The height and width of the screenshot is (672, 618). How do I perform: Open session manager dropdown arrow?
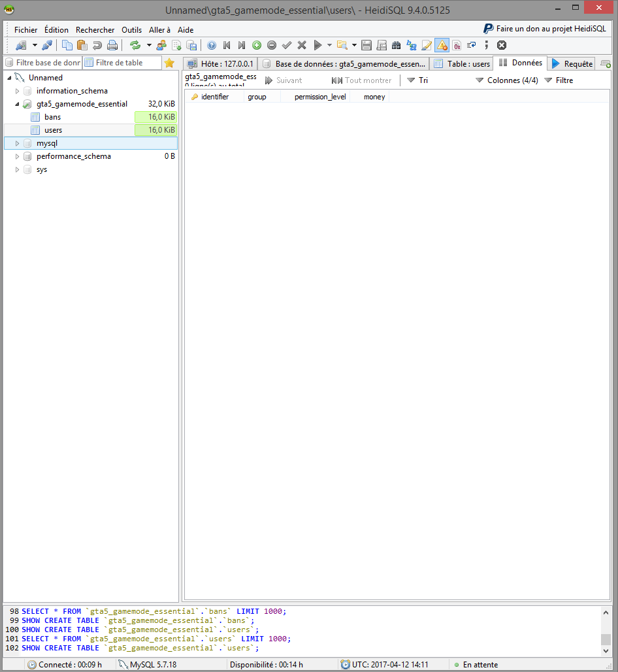pos(35,45)
